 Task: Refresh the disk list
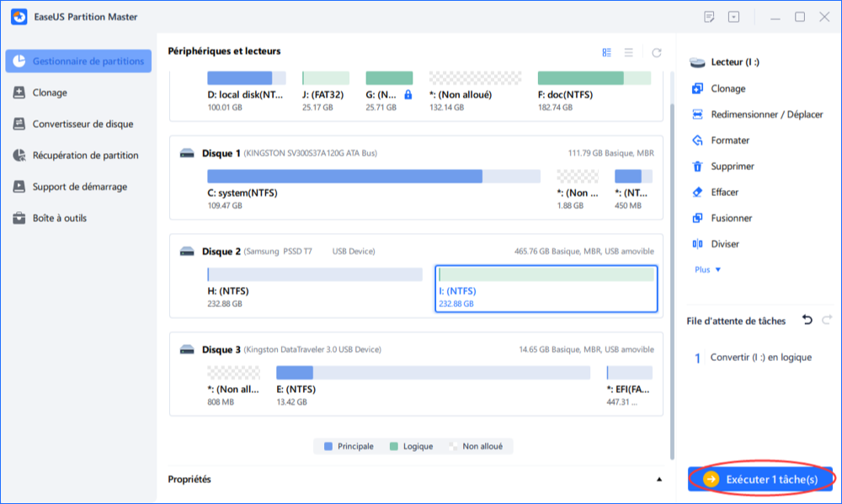657,52
